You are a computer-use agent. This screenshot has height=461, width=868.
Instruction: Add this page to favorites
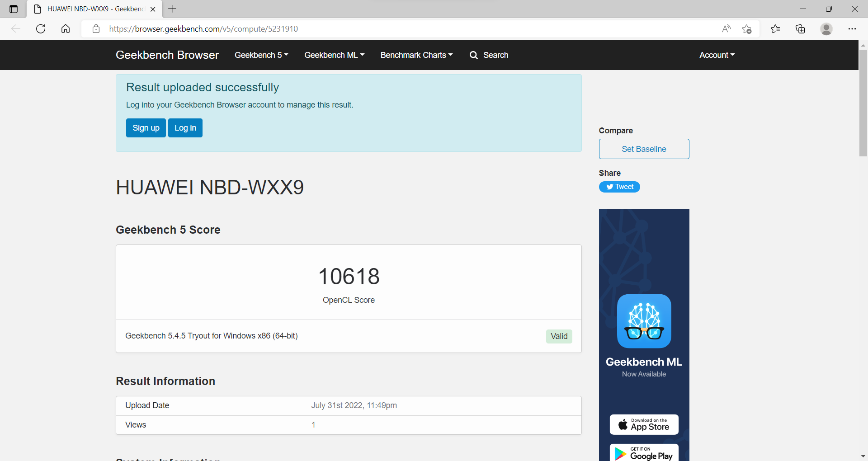(747, 29)
